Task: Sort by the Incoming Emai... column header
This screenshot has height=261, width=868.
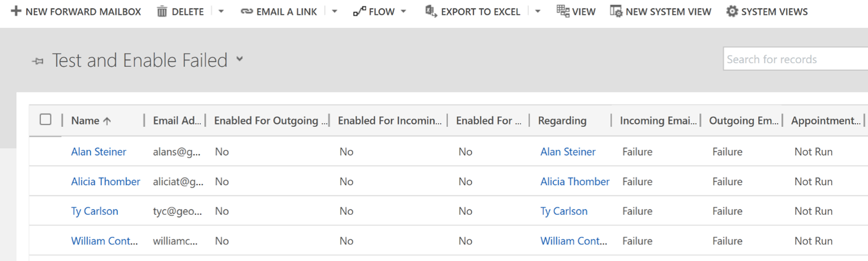Action: [x=658, y=120]
